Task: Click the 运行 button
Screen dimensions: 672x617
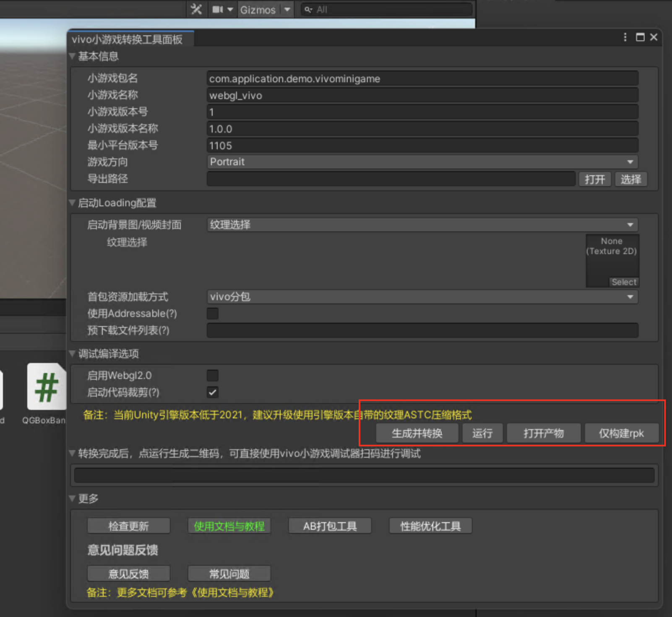Action: pyautogui.click(x=482, y=433)
